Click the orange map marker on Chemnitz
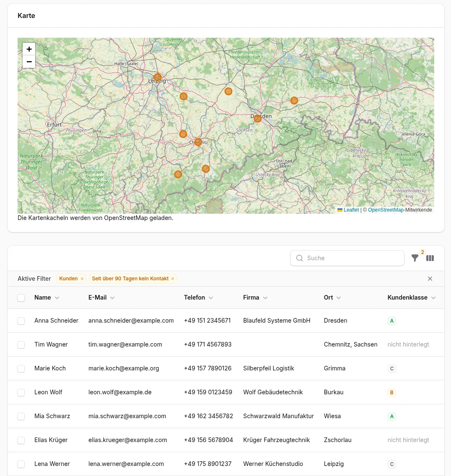The width and height of the screenshot is (451, 476). coord(198,142)
